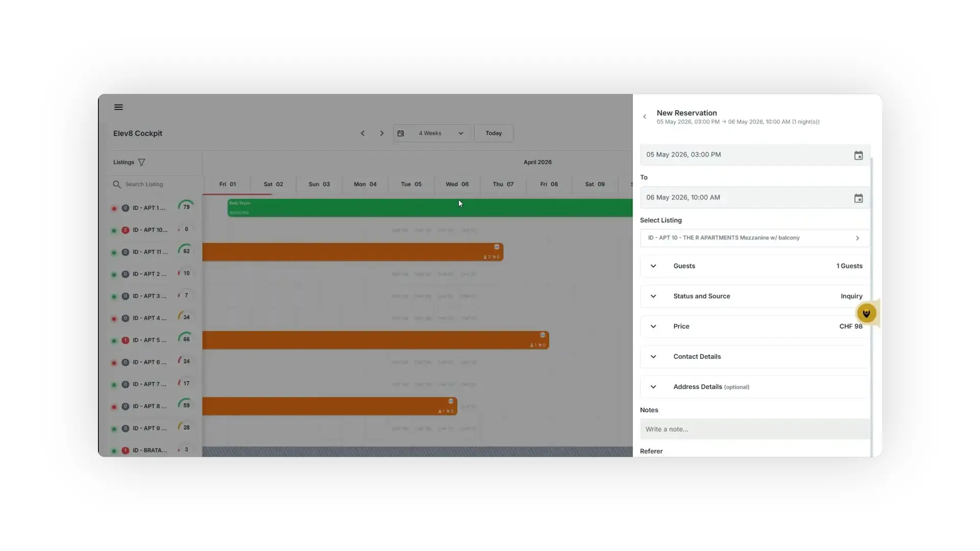
Task: Open calendar picker for 05 May 2026 start date
Action: [859, 155]
